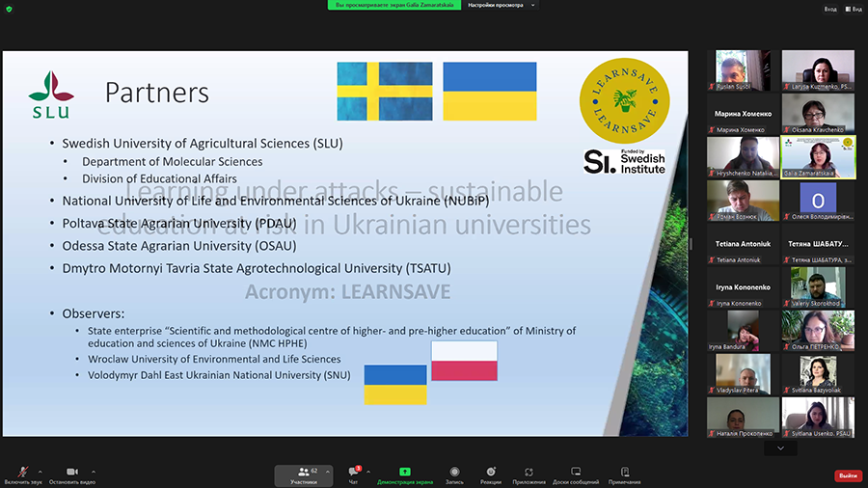Leave the meeting with Выйти button

(848, 475)
